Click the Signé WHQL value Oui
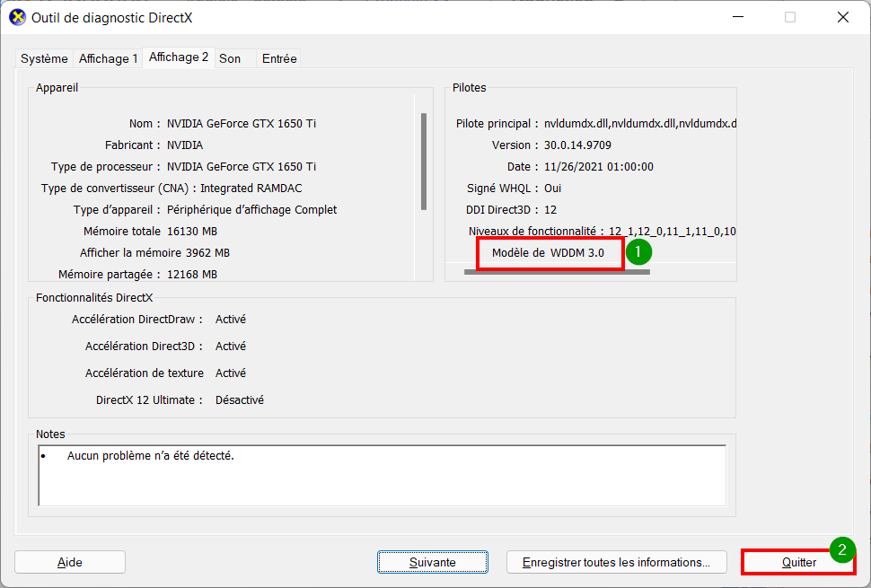The width and height of the screenshot is (871, 588). (x=553, y=189)
